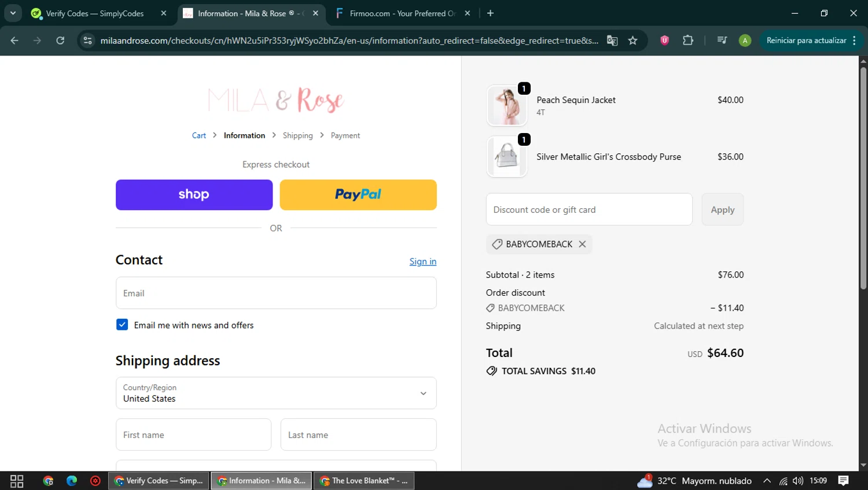868x490 pixels.
Task: Click the Payment breadcrumb step
Action: tap(345, 135)
